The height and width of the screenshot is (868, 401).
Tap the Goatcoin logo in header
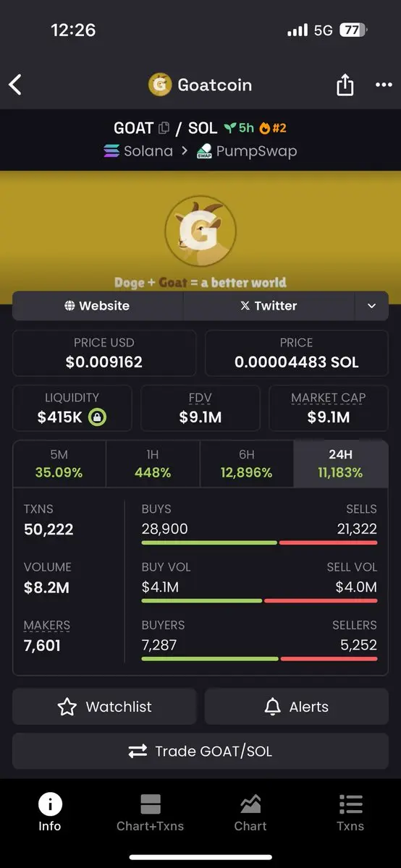coord(159,85)
